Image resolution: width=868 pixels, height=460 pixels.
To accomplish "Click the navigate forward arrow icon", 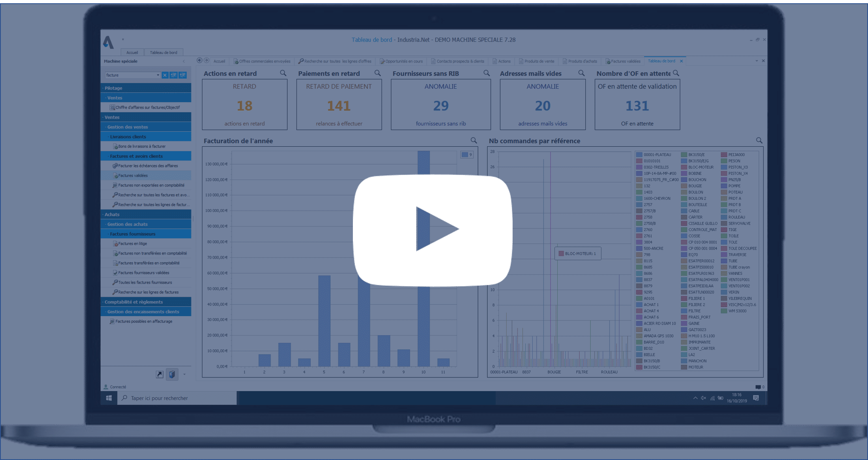I will coord(206,60).
